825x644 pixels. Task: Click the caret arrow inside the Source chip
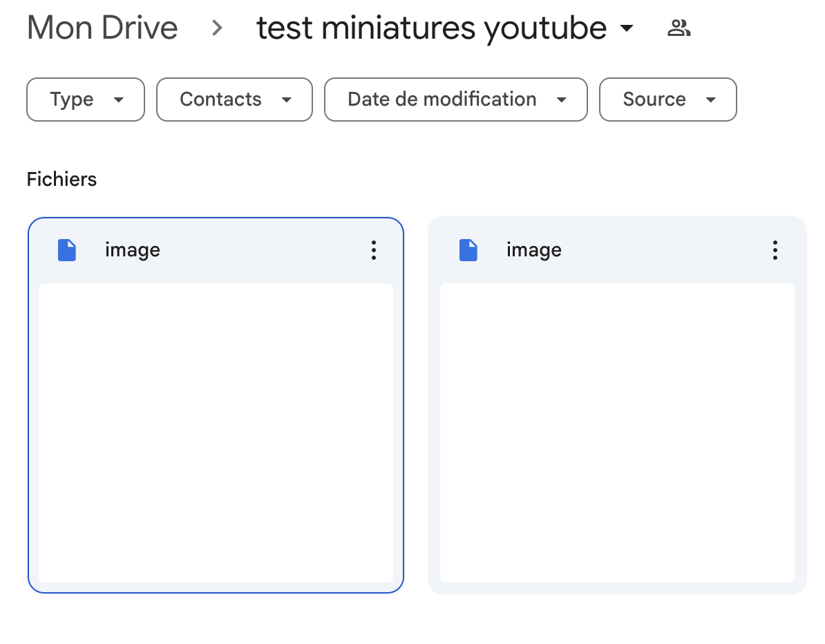click(x=711, y=100)
